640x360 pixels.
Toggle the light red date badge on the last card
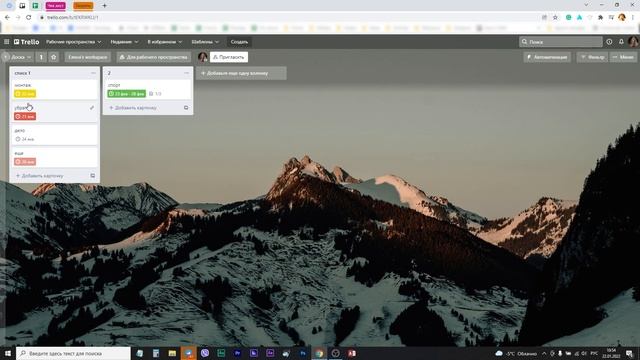point(25,162)
